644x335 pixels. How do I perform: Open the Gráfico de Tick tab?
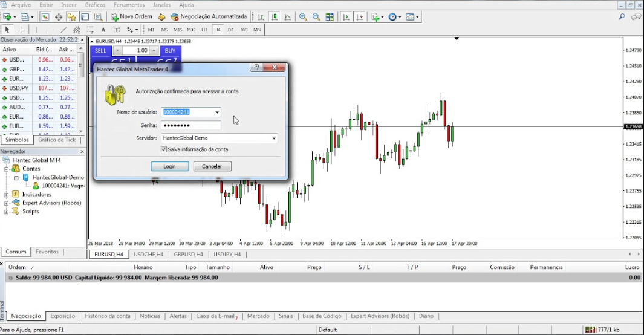click(x=57, y=140)
